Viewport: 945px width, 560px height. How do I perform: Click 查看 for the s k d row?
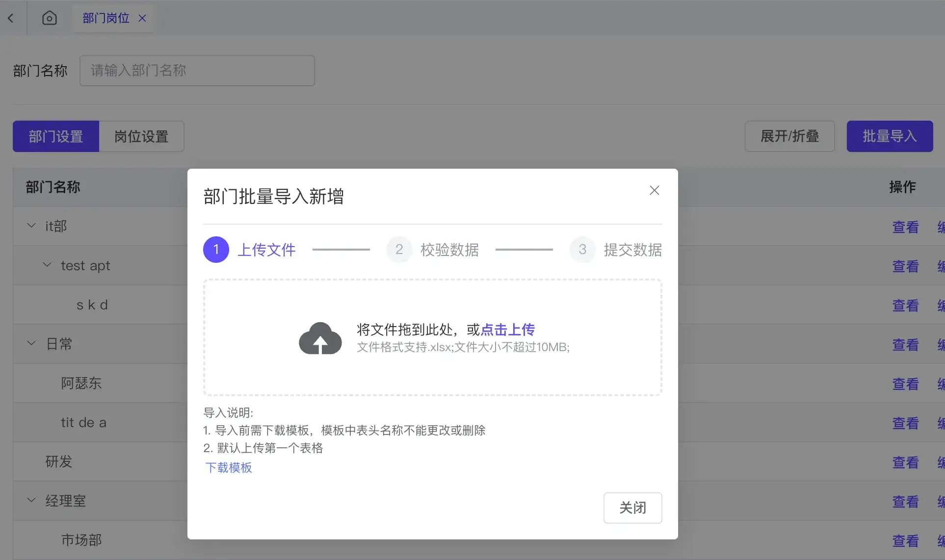click(905, 305)
